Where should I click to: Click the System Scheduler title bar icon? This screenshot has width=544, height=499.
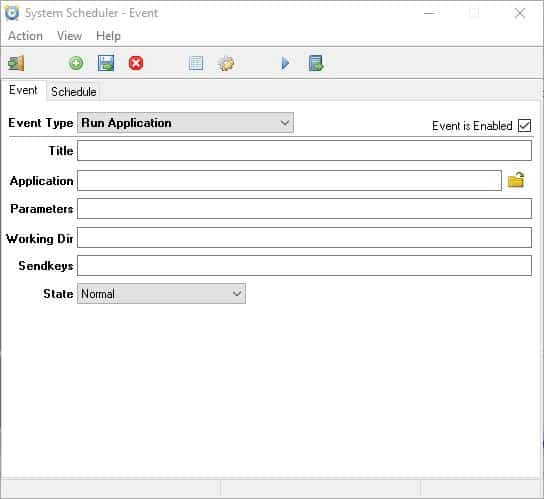(x=12, y=13)
